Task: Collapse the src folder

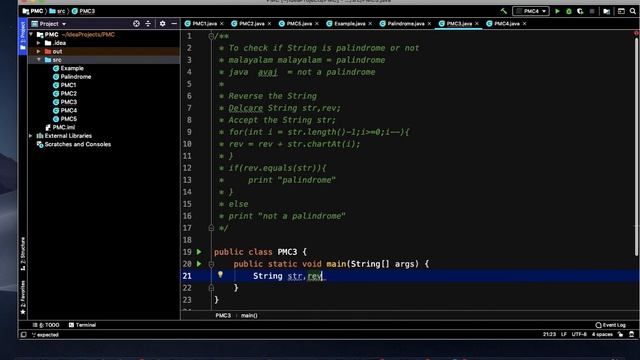Action: pyautogui.click(x=39, y=60)
